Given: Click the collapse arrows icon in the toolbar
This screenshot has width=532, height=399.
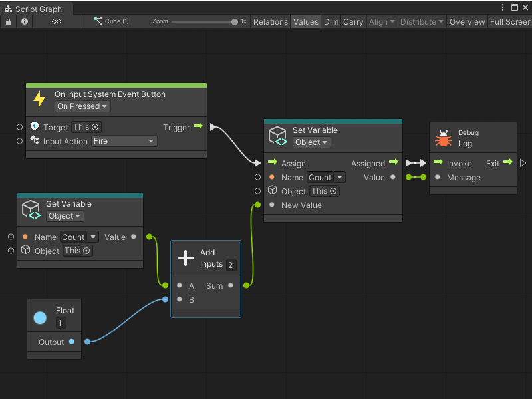Looking at the screenshot, I should tap(55, 21).
